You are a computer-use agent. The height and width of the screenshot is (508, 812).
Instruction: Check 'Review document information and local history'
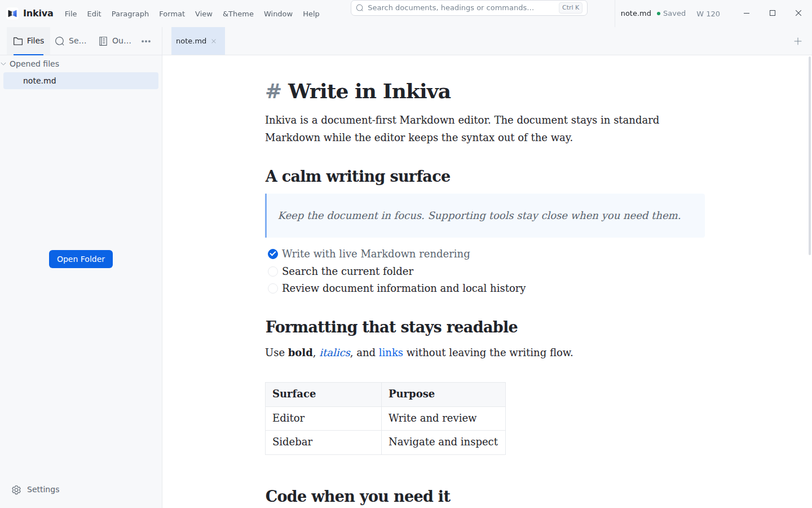coord(273,288)
